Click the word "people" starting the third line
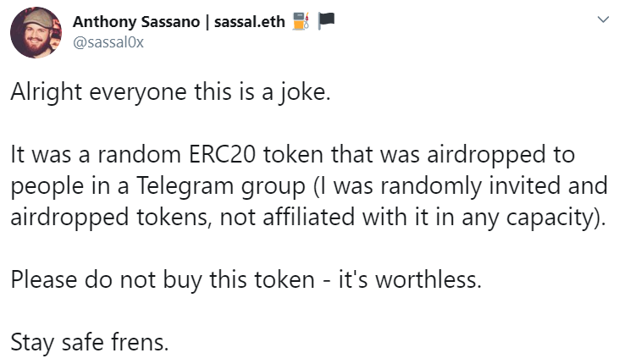 pos(47,187)
